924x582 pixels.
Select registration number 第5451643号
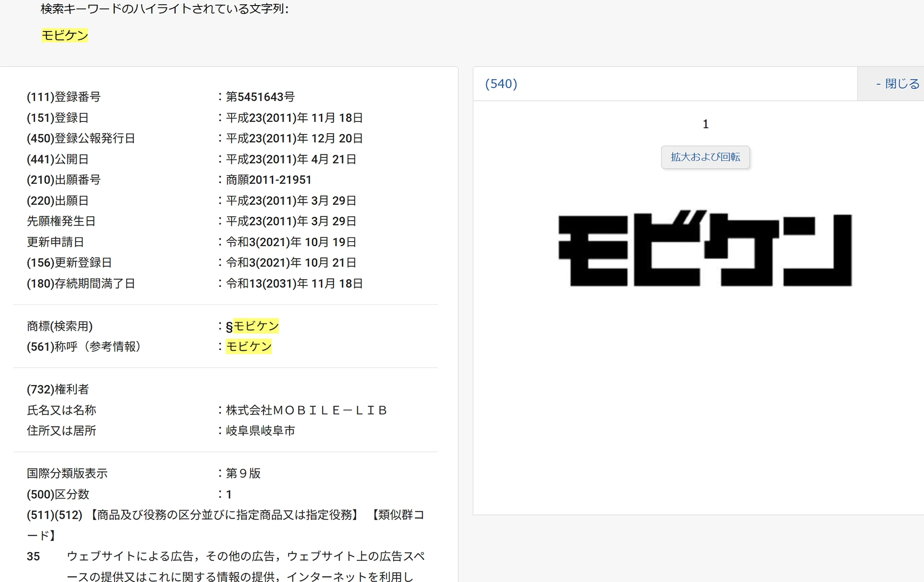(x=260, y=97)
